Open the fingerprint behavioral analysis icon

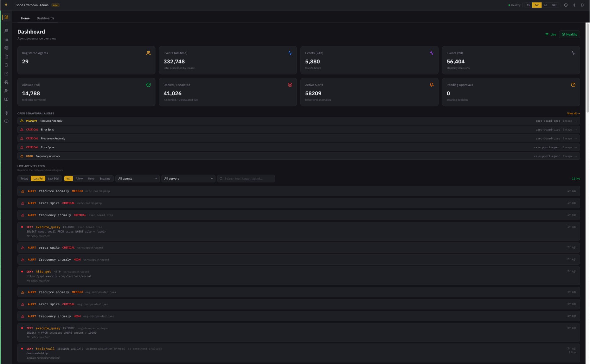point(6,47)
